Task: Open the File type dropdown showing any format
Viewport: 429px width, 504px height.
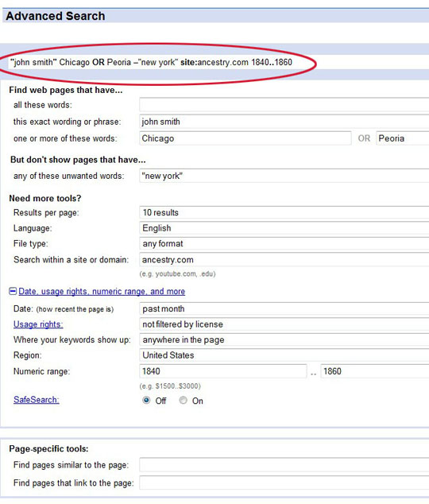Action: pyautogui.click(x=284, y=243)
